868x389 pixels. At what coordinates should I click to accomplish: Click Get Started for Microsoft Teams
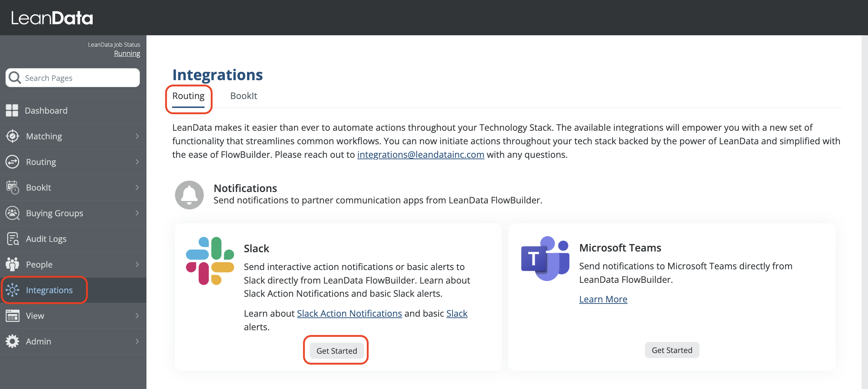672,350
